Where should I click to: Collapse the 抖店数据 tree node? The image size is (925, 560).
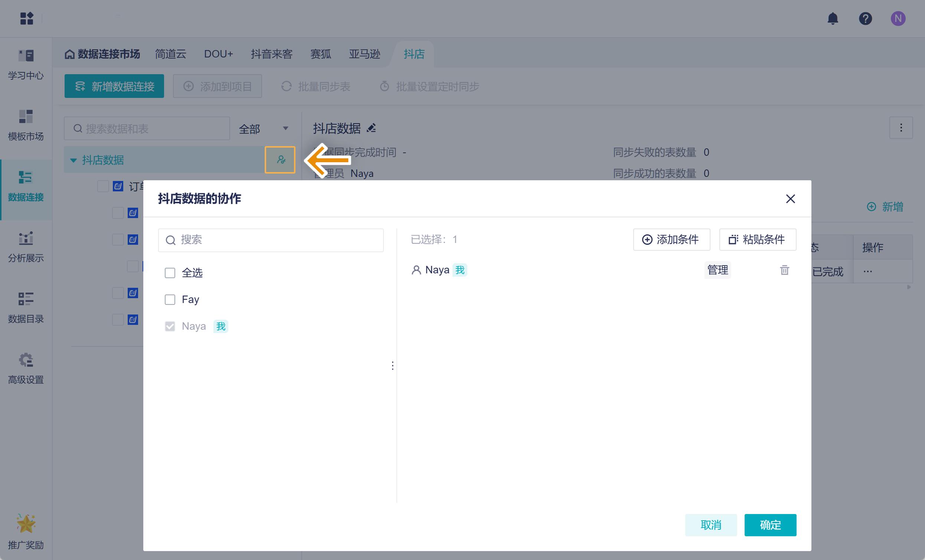[x=73, y=160]
